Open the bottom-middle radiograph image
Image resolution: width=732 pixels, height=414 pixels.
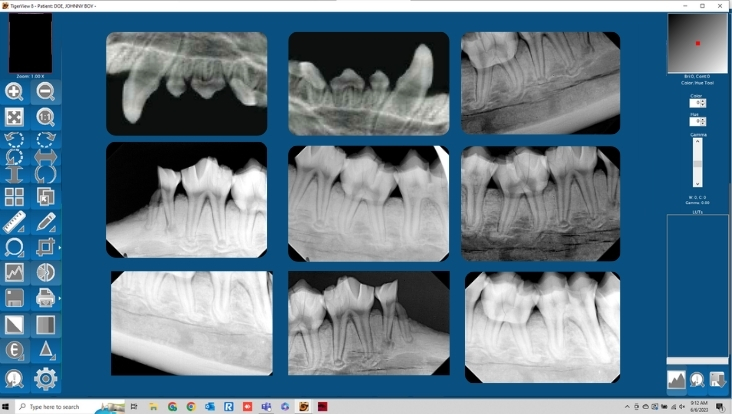point(369,323)
